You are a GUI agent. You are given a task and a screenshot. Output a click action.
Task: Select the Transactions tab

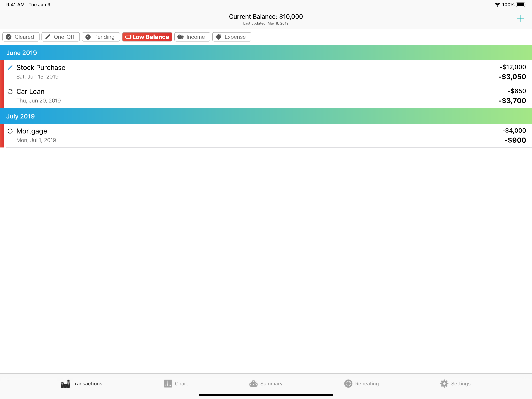click(x=82, y=384)
